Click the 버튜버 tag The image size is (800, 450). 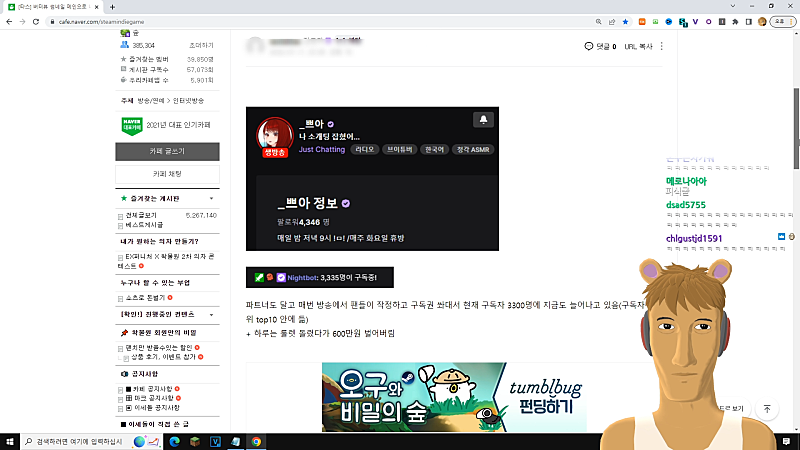(399, 149)
